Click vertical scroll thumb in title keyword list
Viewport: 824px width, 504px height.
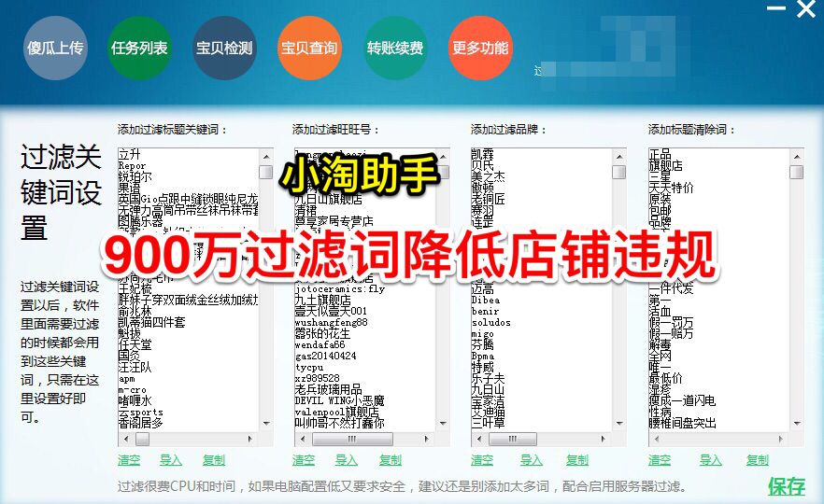[266, 172]
